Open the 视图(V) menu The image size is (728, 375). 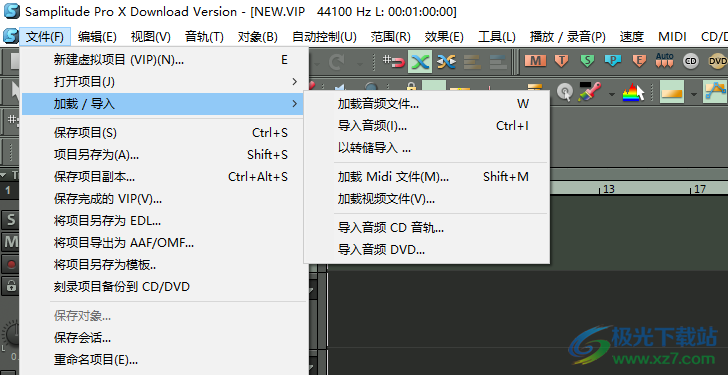coord(151,36)
